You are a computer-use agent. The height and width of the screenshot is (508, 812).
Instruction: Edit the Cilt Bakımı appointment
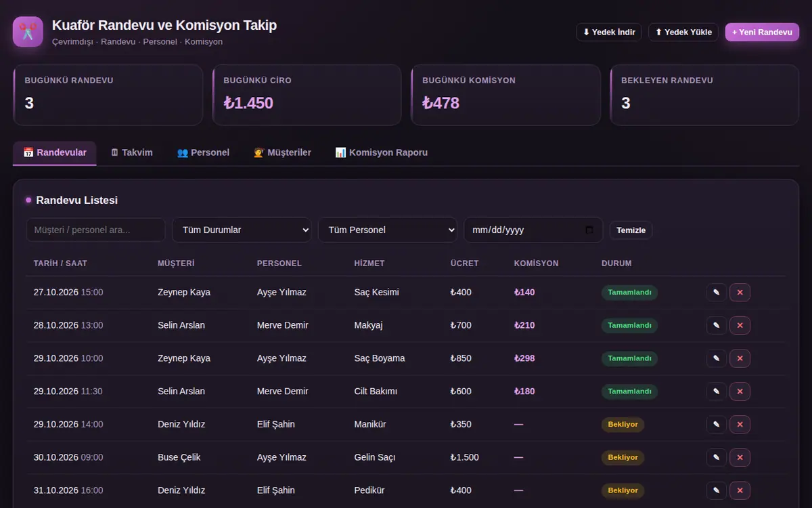tap(716, 391)
